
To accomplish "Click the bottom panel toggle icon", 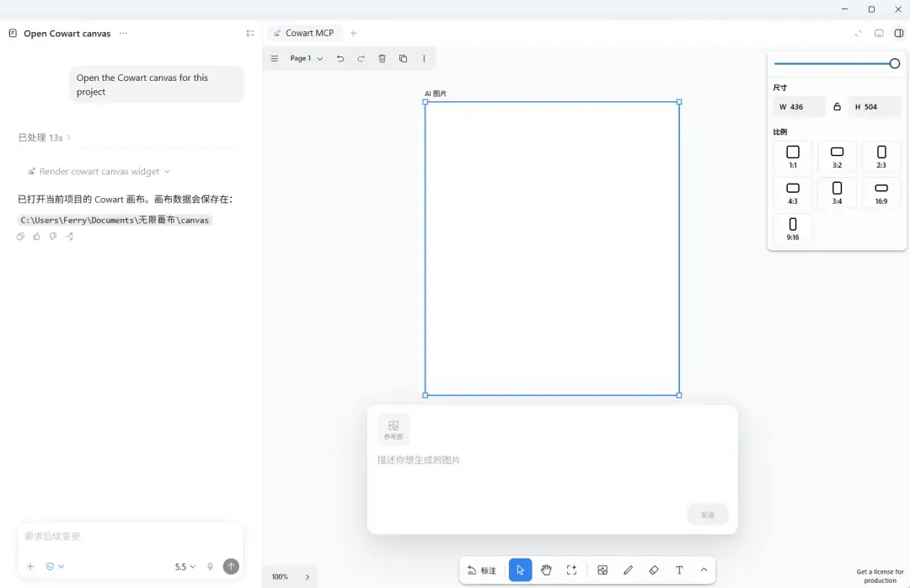I will 879,33.
